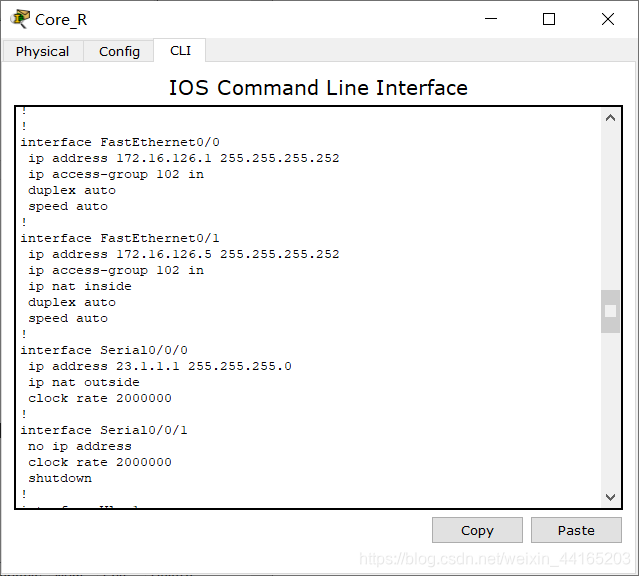Click the 'shutdown' line

point(60,478)
